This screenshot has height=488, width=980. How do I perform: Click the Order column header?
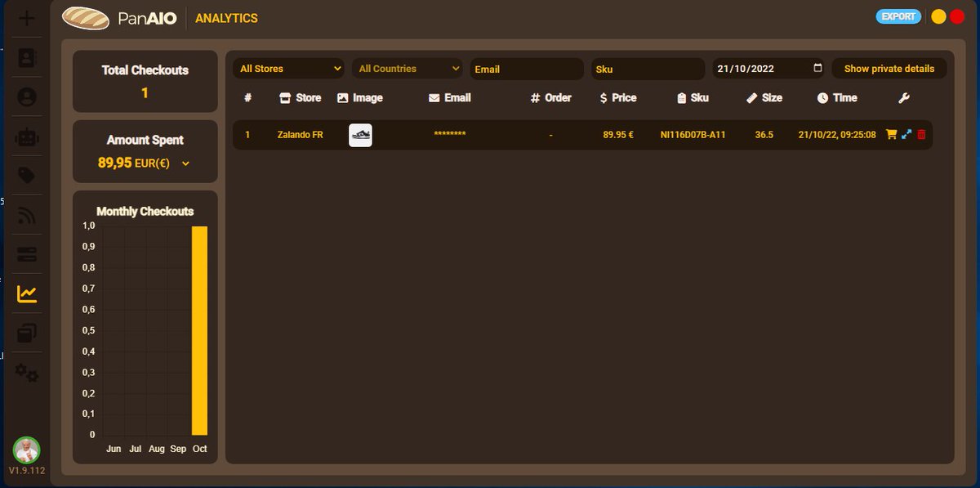point(550,98)
